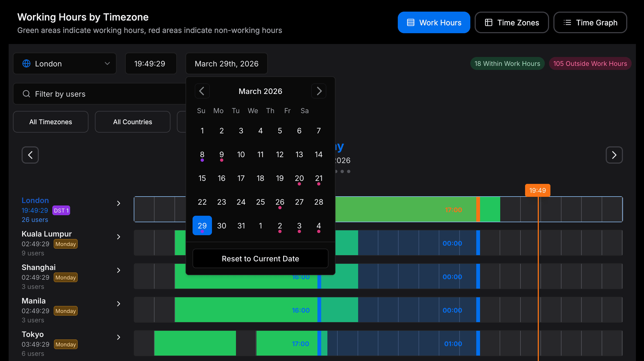644x361 pixels.
Task: Go to next month in calendar
Action: point(319,91)
